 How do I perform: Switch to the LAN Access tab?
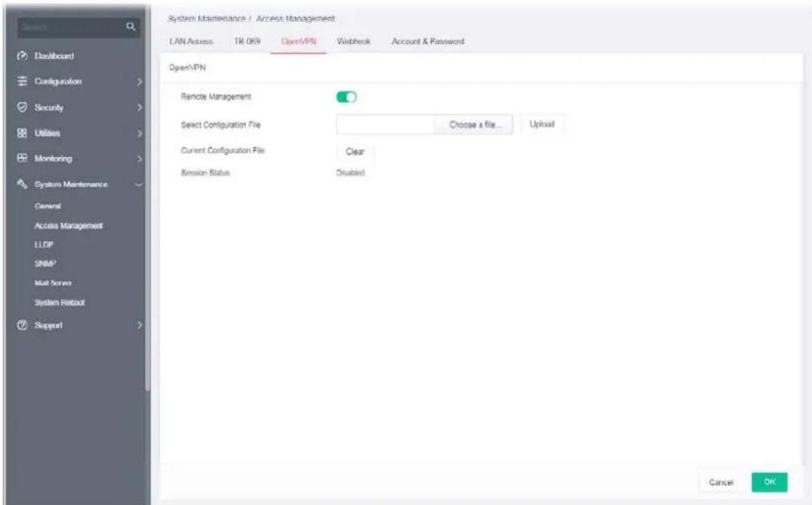tap(191, 42)
